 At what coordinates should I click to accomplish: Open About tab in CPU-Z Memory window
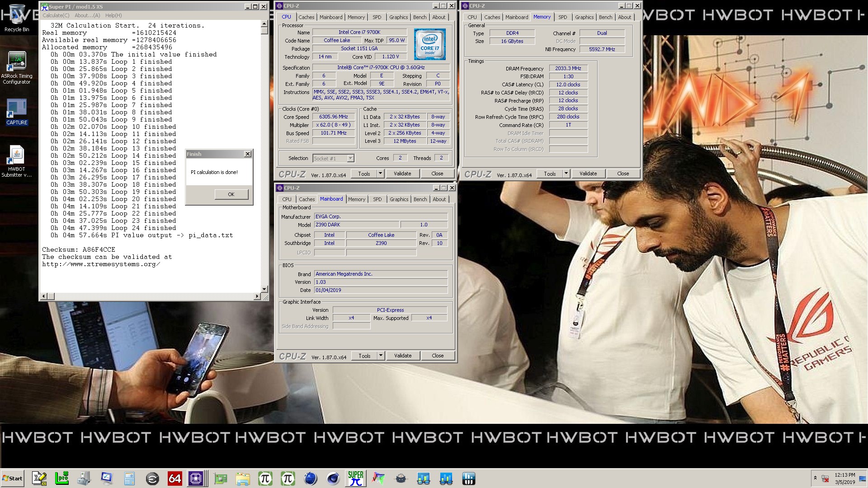(625, 17)
